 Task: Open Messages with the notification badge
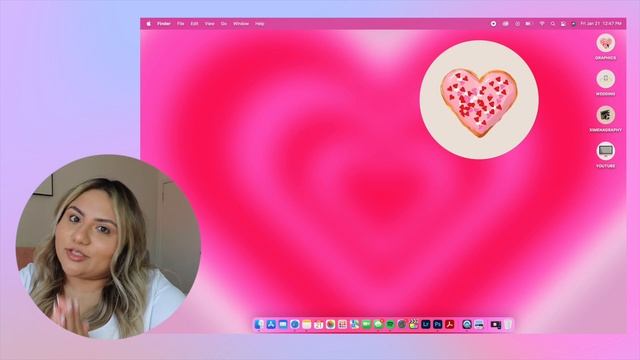(x=378, y=324)
